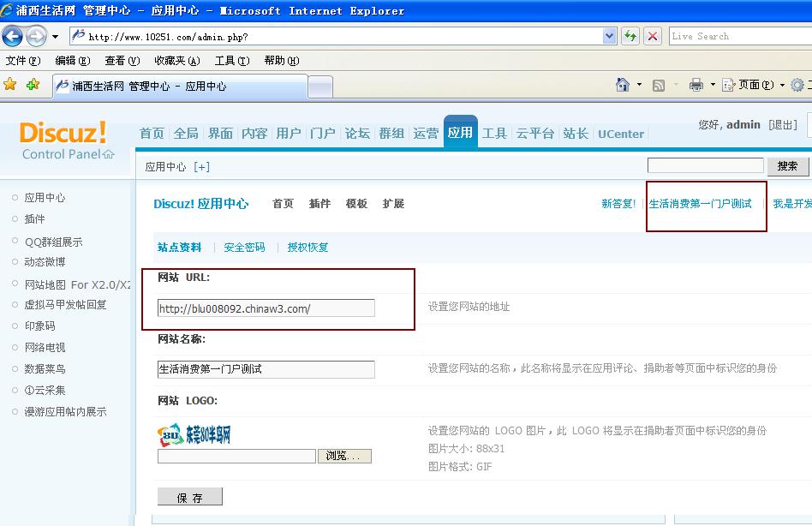Click the Print icon
The height and width of the screenshot is (526, 812).
coord(696,85)
